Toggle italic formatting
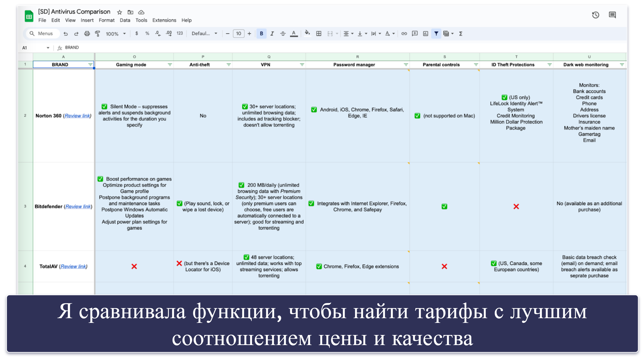The width and height of the screenshot is (644, 357). coord(272,33)
